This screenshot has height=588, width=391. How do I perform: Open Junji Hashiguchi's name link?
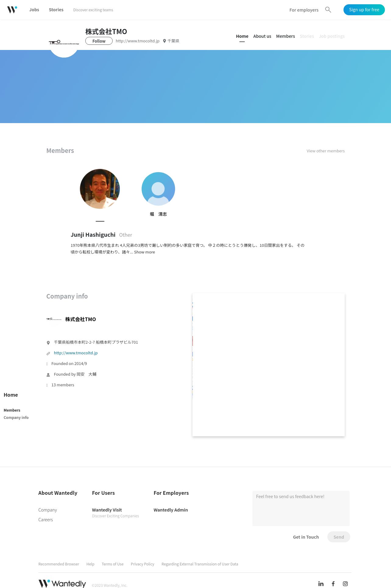[93, 235]
